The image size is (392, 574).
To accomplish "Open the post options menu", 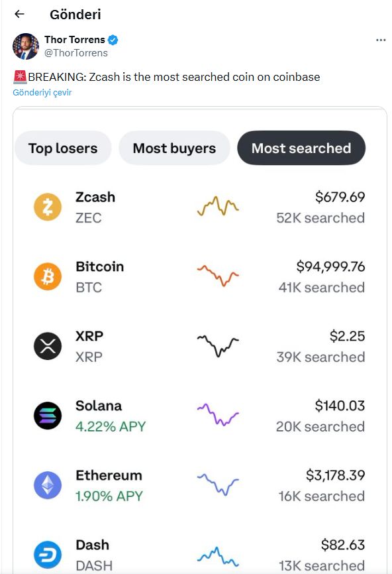I will coord(381,40).
